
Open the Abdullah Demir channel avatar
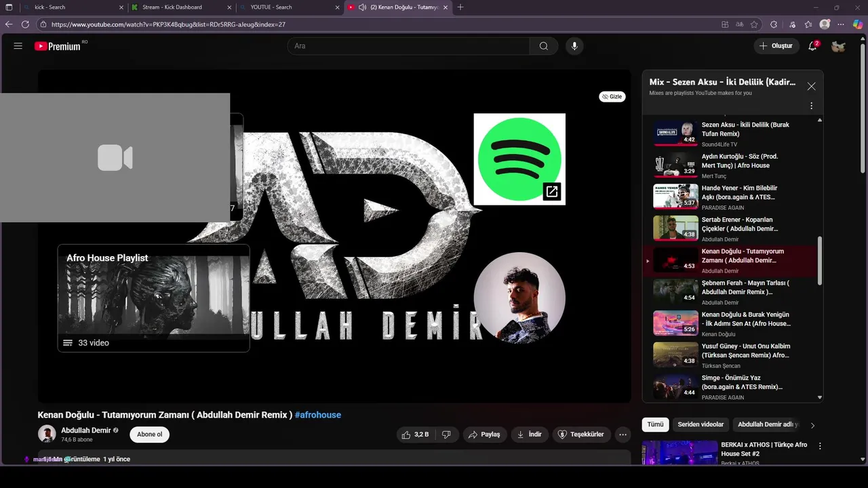click(x=47, y=434)
